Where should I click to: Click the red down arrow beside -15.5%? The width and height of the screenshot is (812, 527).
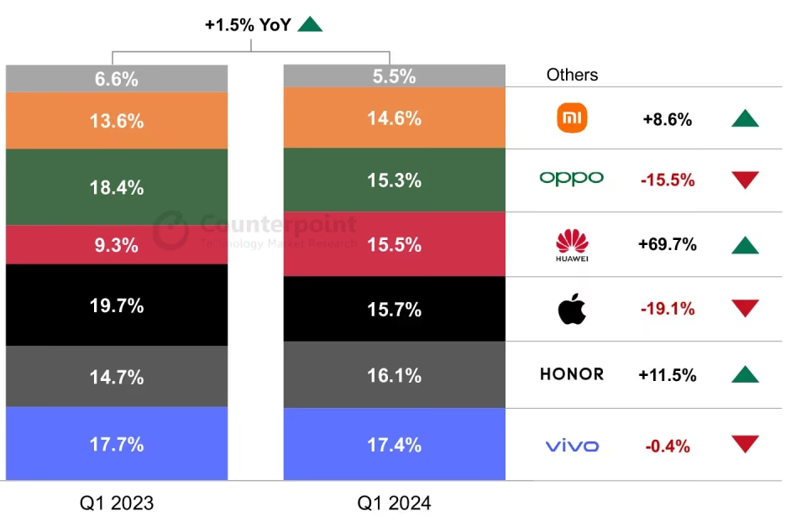point(745,180)
